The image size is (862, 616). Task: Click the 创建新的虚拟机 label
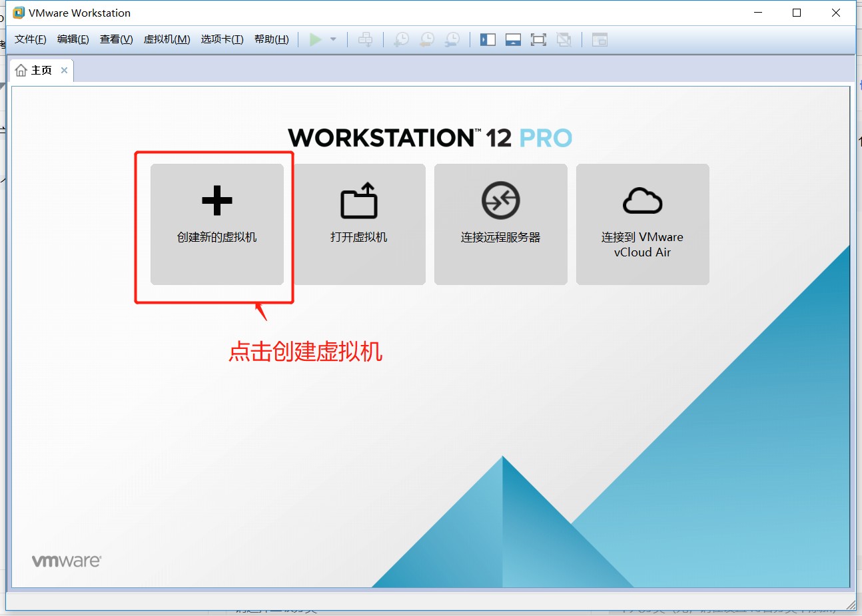(x=216, y=237)
